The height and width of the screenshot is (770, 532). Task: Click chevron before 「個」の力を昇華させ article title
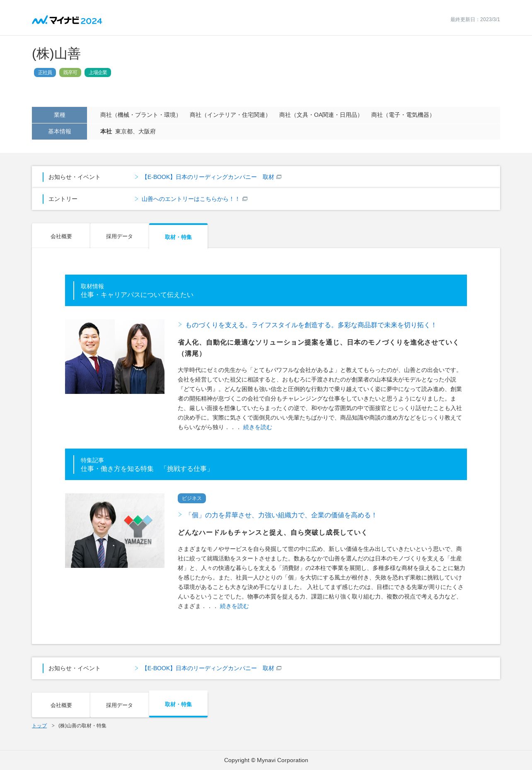[180, 515]
